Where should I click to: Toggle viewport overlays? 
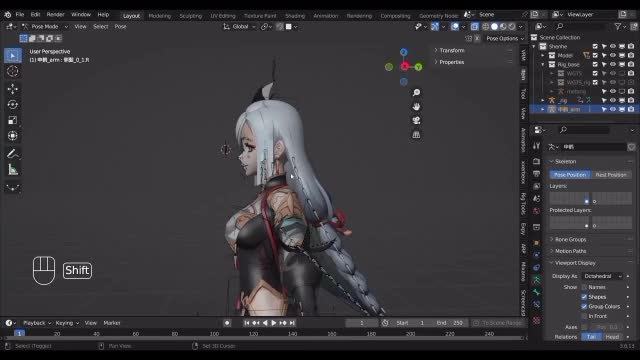point(455,27)
